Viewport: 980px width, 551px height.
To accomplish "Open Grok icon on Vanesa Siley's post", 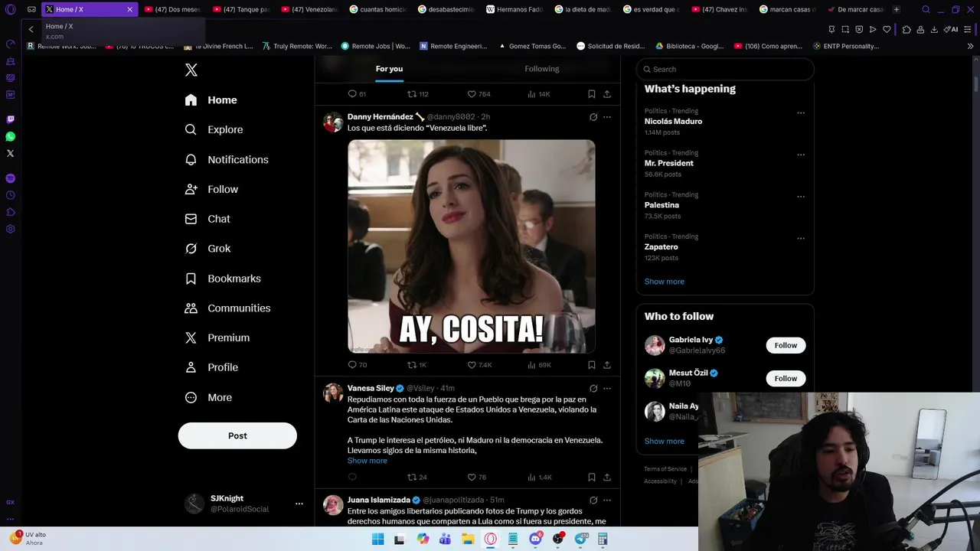I will click(x=593, y=388).
